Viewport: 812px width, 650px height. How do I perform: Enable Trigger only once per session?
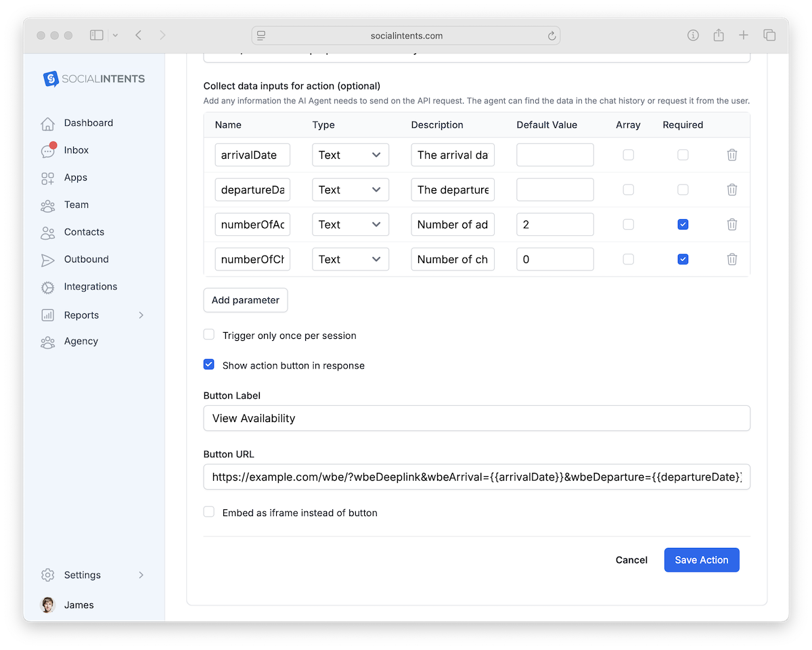tap(208, 334)
